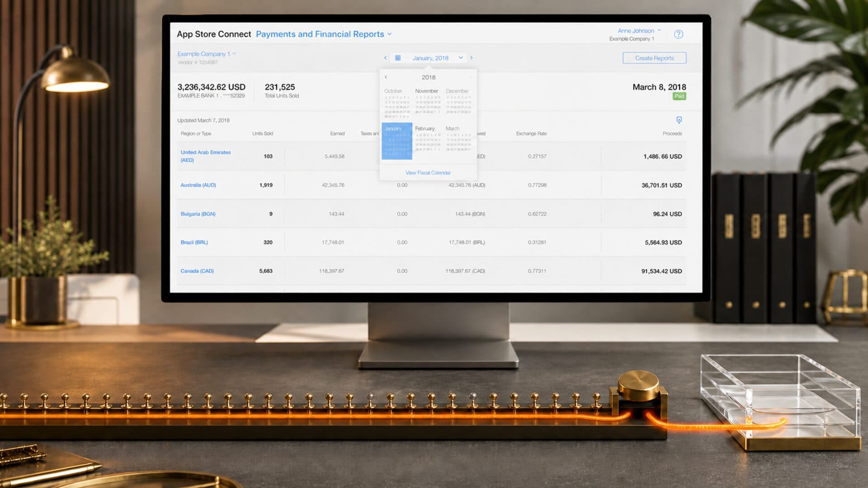The height and width of the screenshot is (488, 868).
Task: Click the 96.24 USD proceeds value
Action: [667, 214]
